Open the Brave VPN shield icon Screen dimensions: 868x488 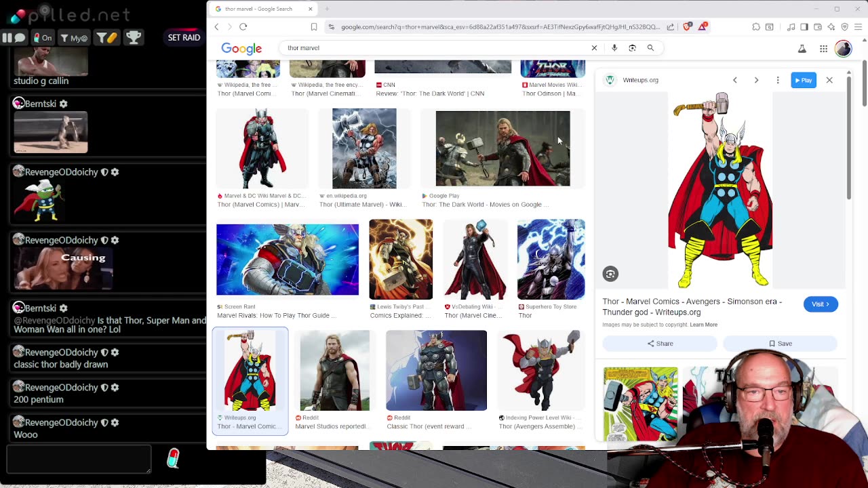[845, 27]
